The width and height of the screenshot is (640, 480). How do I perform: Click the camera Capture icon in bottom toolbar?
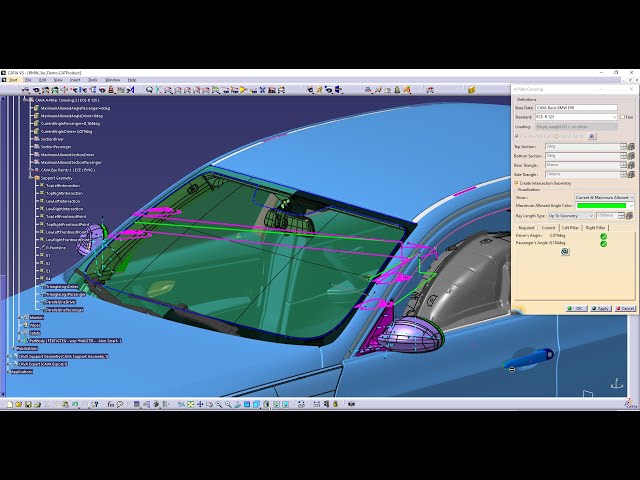[x=351, y=404]
